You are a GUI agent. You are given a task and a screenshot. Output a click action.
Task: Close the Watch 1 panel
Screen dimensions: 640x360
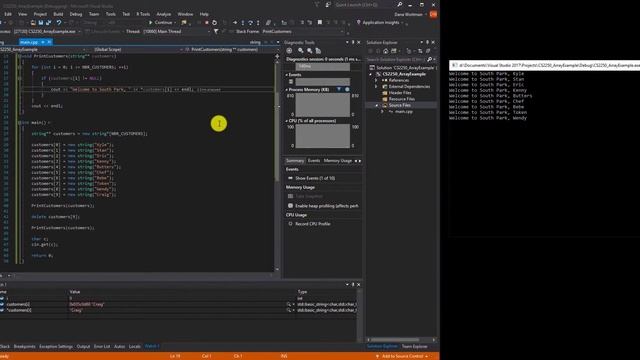click(x=359, y=284)
